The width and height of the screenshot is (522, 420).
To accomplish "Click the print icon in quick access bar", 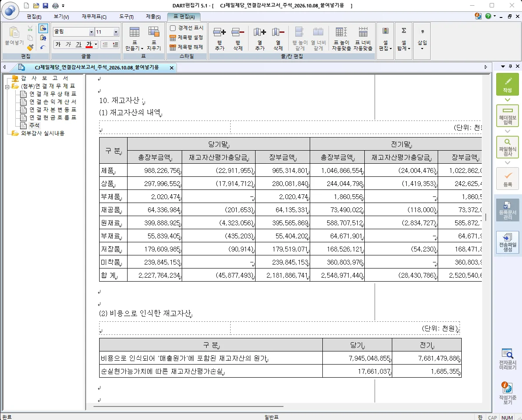I will coord(55,5).
